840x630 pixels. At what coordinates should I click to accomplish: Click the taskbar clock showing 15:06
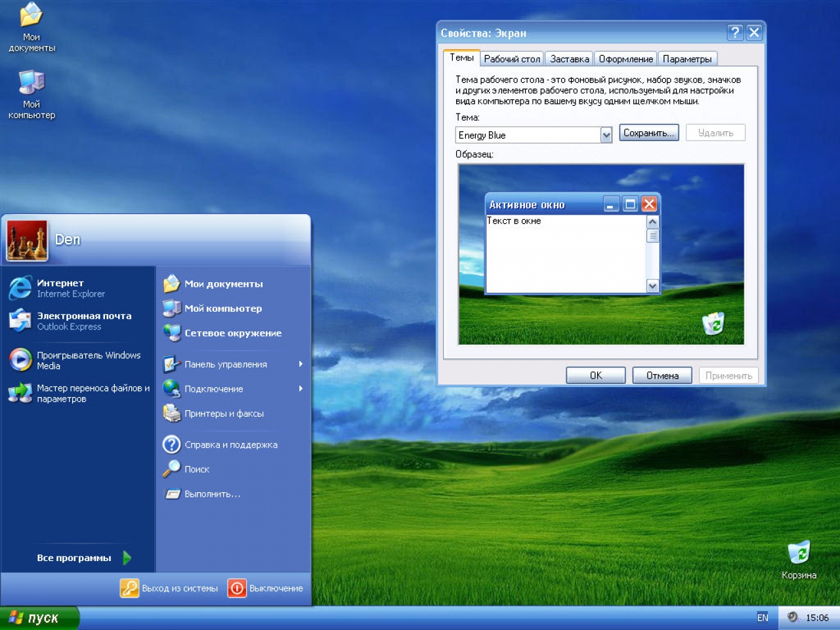click(x=817, y=618)
